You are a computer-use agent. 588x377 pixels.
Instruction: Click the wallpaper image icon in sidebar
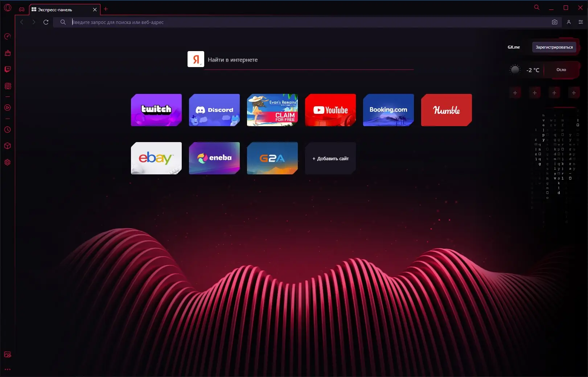(x=8, y=354)
